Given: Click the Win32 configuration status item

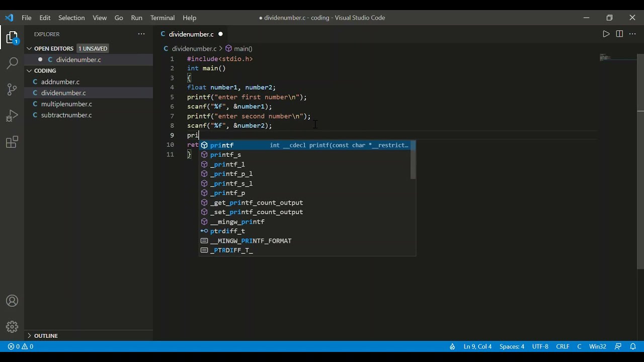Looking at the screenshot, I should coord(598,346).
